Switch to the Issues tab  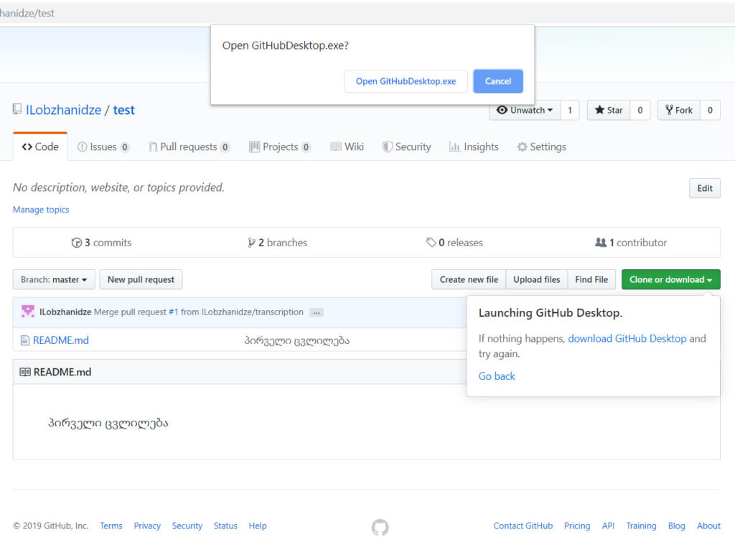tap(103, 146)
